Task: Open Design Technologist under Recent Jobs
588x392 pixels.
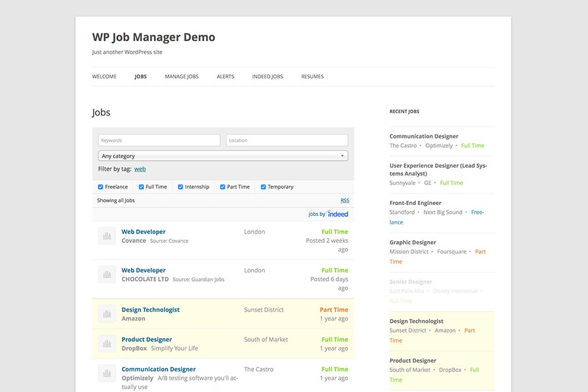Action: point(416,321)
